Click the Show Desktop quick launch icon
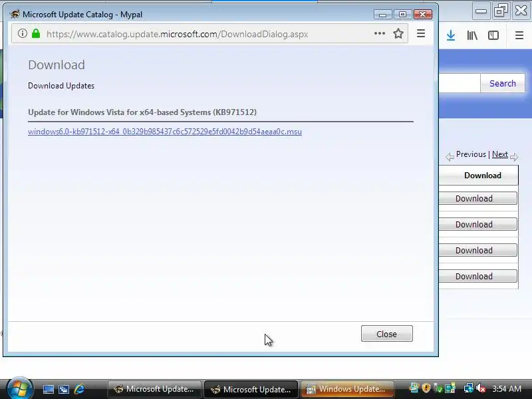 pyautogui.click(x=48, y=389)
